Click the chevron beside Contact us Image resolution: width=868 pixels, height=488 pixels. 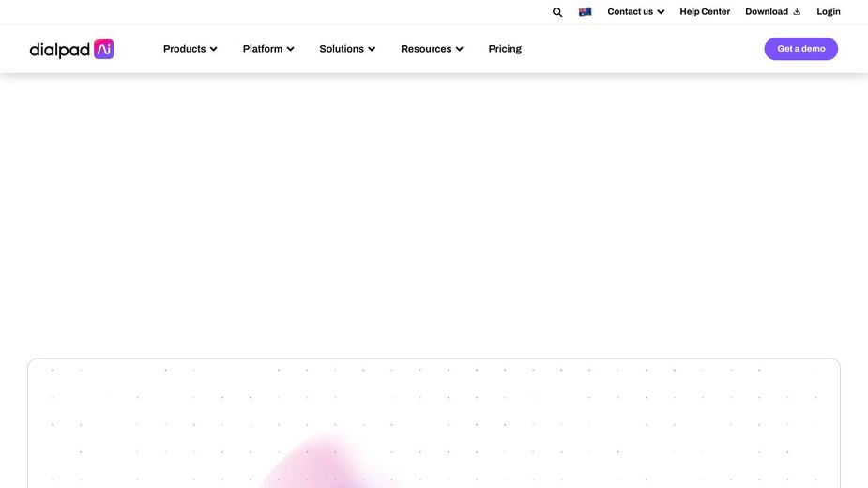click(x=661, y=12)
